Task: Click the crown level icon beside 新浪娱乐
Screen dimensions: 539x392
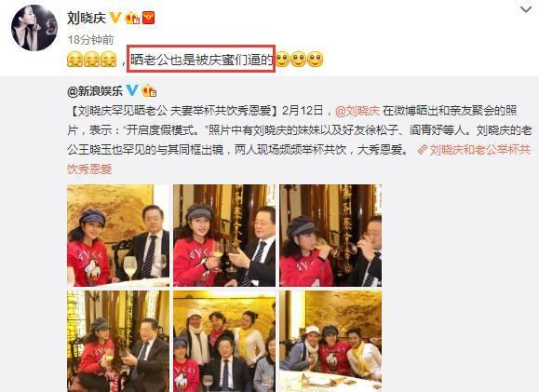Action: click(149, 90)
